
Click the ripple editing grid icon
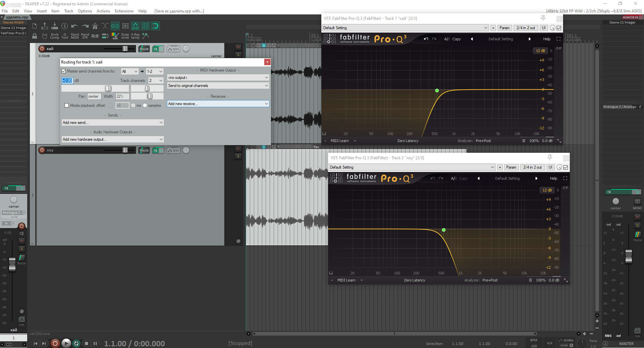click(x=125, y=26)
